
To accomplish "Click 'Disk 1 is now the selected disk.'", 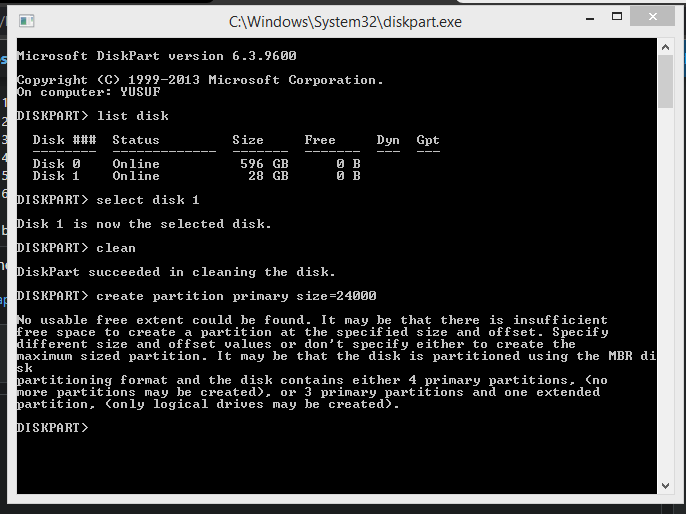I will pos(144,224).
